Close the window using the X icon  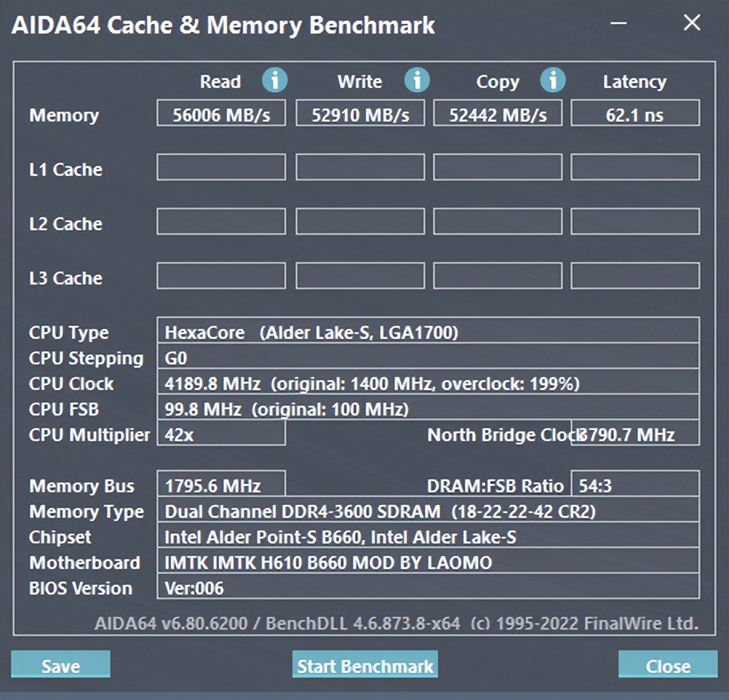point(691,23)
